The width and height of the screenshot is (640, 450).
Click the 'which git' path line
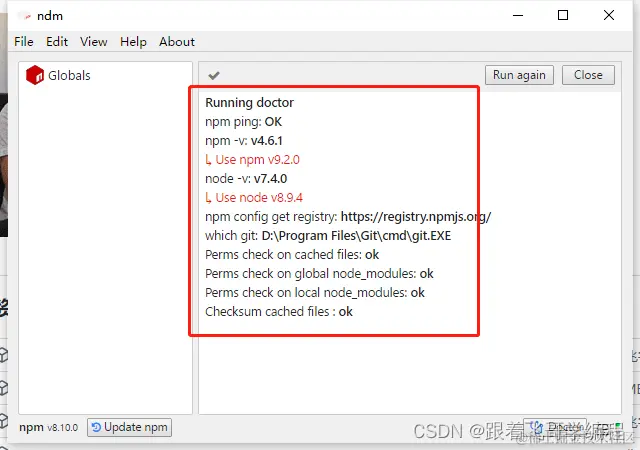tap(328, 236)
